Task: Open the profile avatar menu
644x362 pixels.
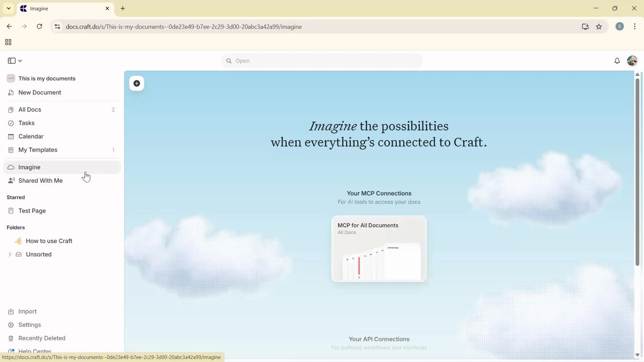Action: (633, 61)
